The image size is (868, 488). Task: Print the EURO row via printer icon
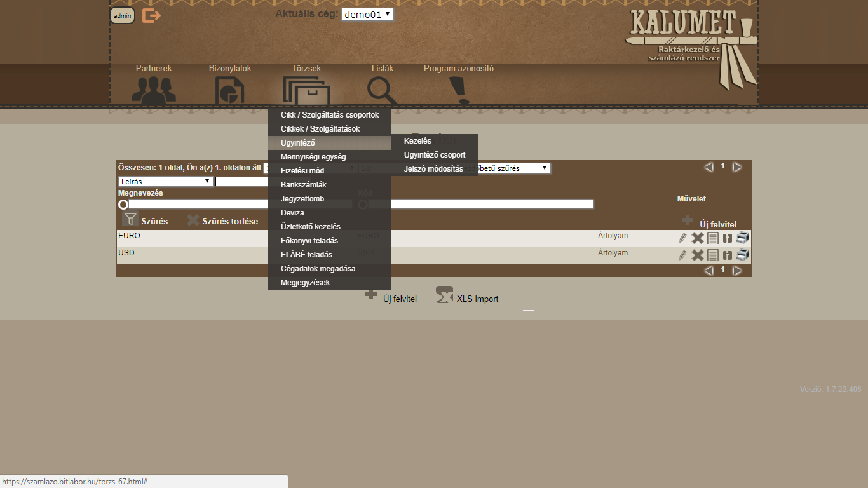click(743, 237)
